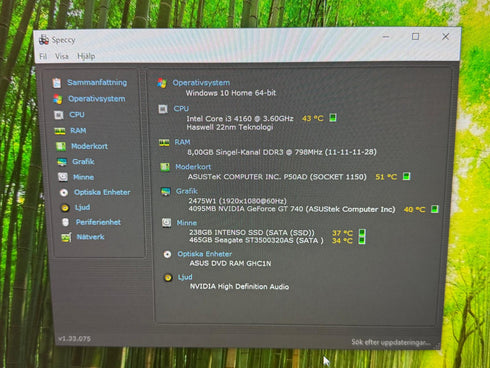Open the Fil menu
490x368 pixels.
pyautogui.click(x=43, y=56)
